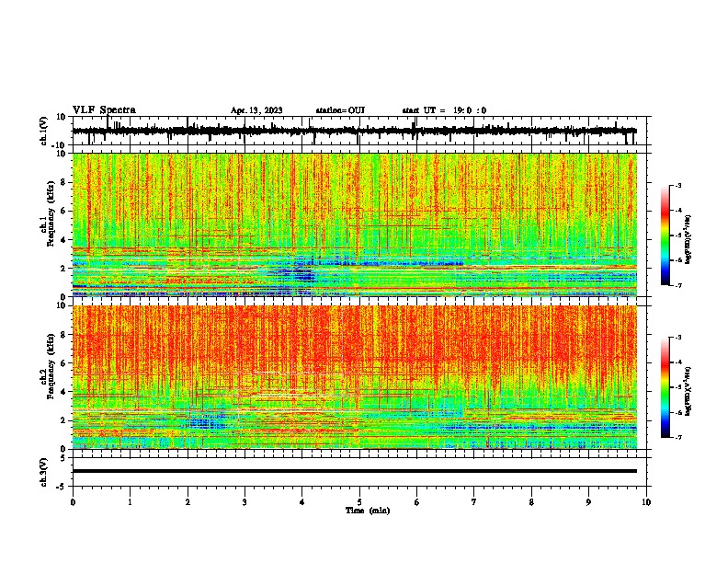
Task: Click the ch.3 flat voltage trace
Action: (x=355, y=471)
